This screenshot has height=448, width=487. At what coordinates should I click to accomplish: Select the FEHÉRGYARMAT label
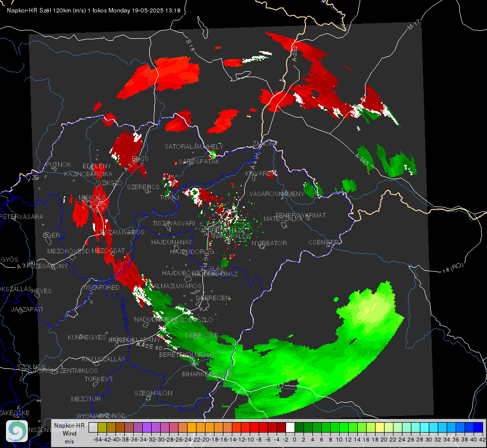click(300, 215)
